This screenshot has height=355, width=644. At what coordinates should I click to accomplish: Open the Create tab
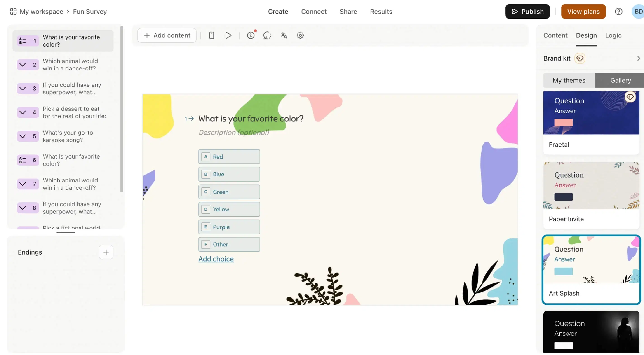coord(278,12)
